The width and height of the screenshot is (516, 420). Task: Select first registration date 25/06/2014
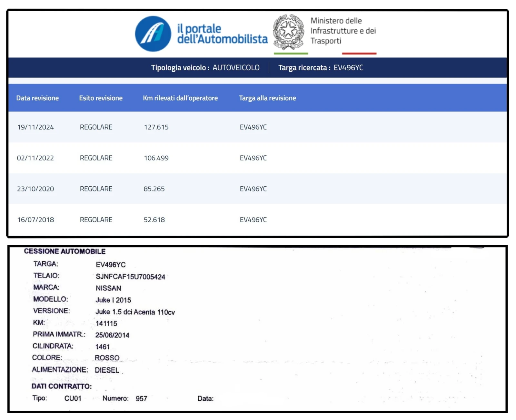(x=112, y=336)
